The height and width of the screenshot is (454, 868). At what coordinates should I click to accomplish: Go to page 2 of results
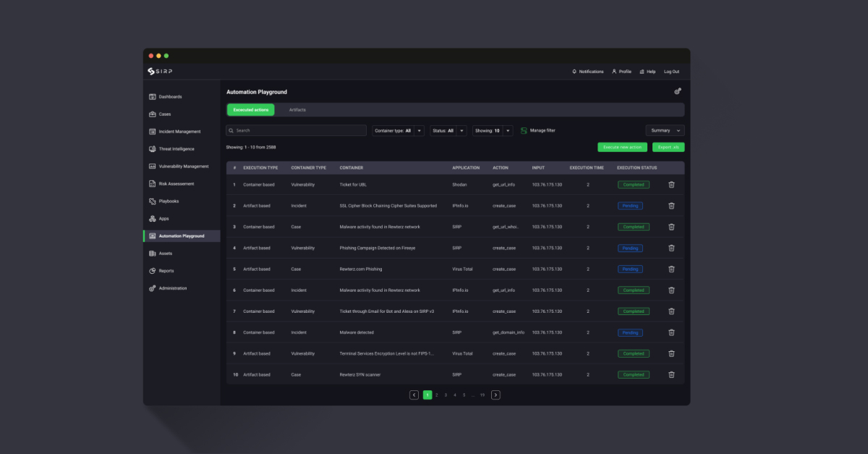(436, 395)
